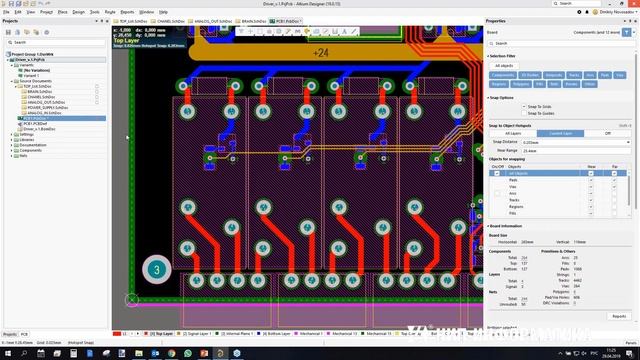This screenshot has width=640, height=360.
Task: Collapse the Source Documents tree node
Action: coord(12,81)
